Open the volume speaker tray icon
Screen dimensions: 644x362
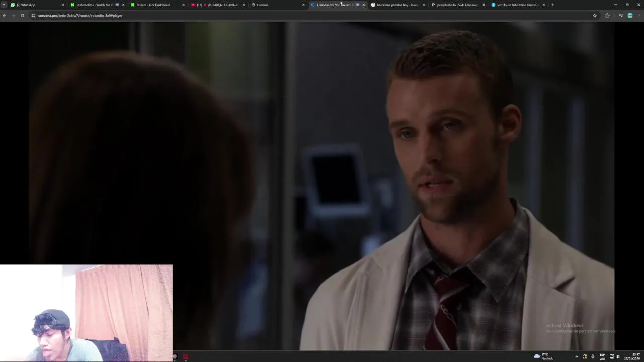[618, 357]
